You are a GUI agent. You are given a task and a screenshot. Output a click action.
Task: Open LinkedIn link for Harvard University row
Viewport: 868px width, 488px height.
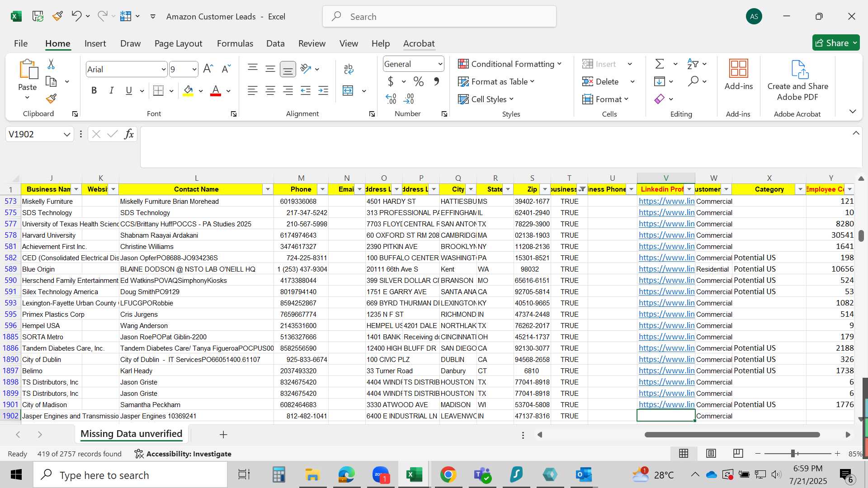(x=666, y=235)
